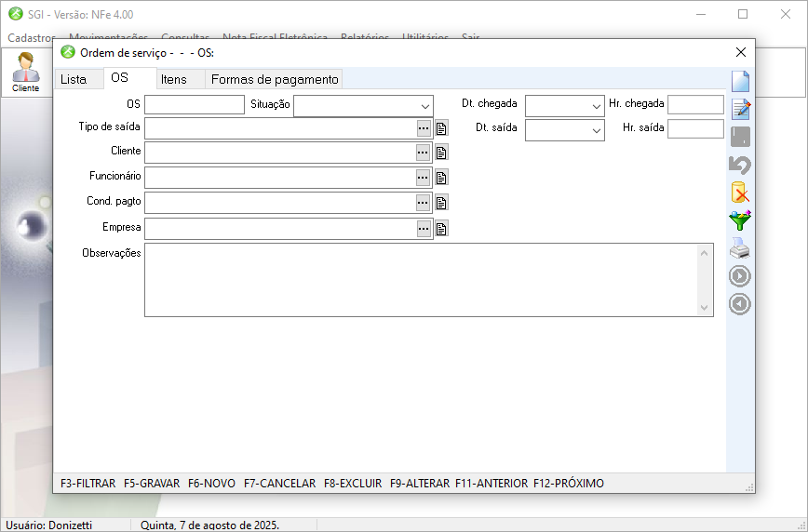Click the F6-NOVO shortcut label
This screenshot has width=808, height=532.
pos(212,484)
